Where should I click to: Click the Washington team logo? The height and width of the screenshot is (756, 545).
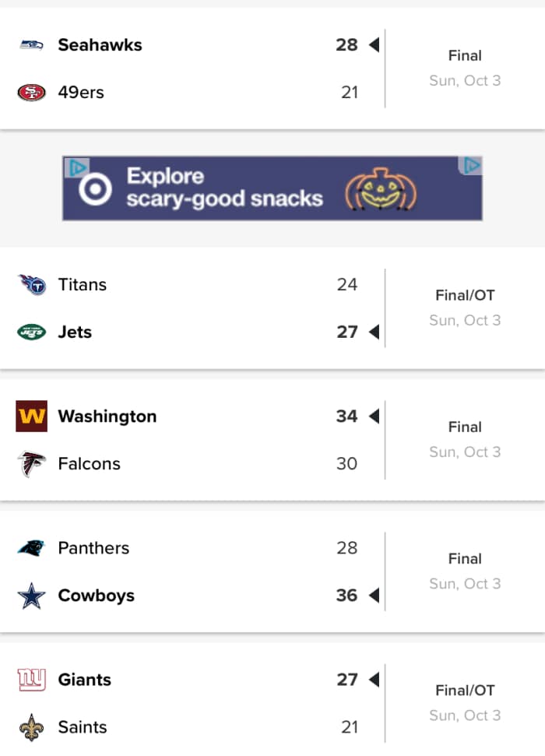click(31, 417)
